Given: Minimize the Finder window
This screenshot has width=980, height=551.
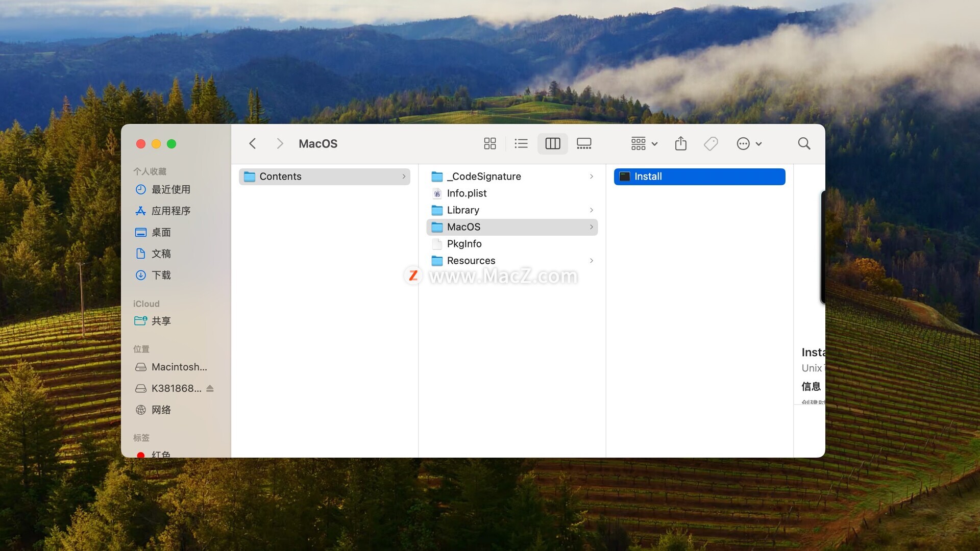Looking at the screenshot, I should tap(156, 144).
